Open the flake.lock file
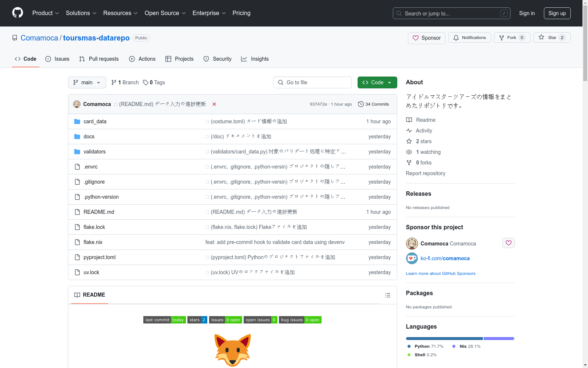Image resolution: width=588 pixels, height=368 pixels. click(x=94, y=227)
